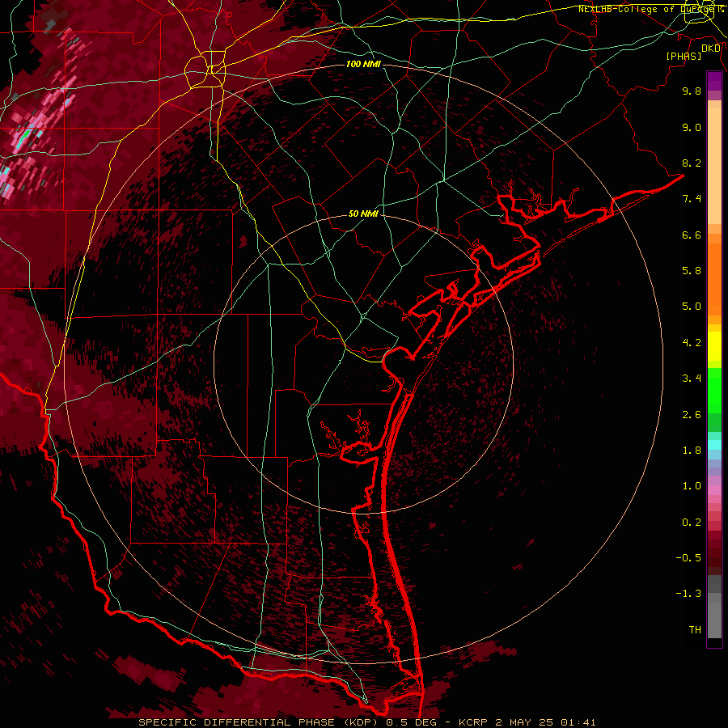This screenshot has width=728, height=728.
Task: Click the 2 MAY 25 date in the caption
Action: [525, 722]
